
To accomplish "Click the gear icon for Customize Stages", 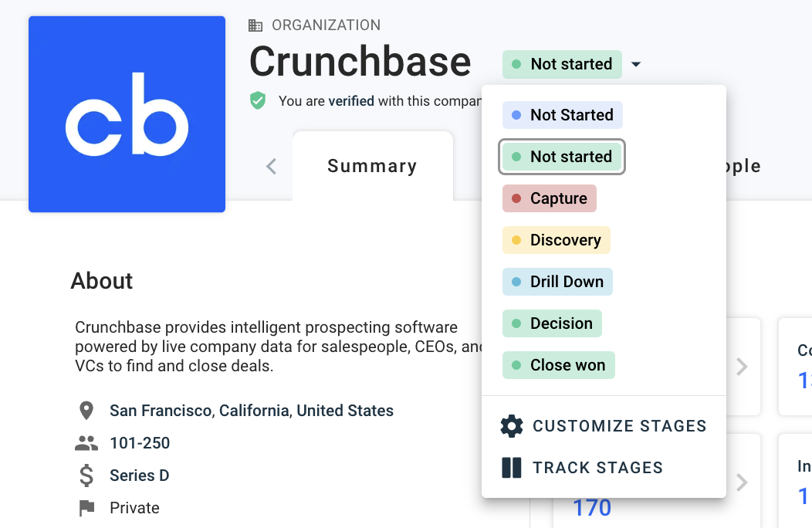I will (512, 426).
